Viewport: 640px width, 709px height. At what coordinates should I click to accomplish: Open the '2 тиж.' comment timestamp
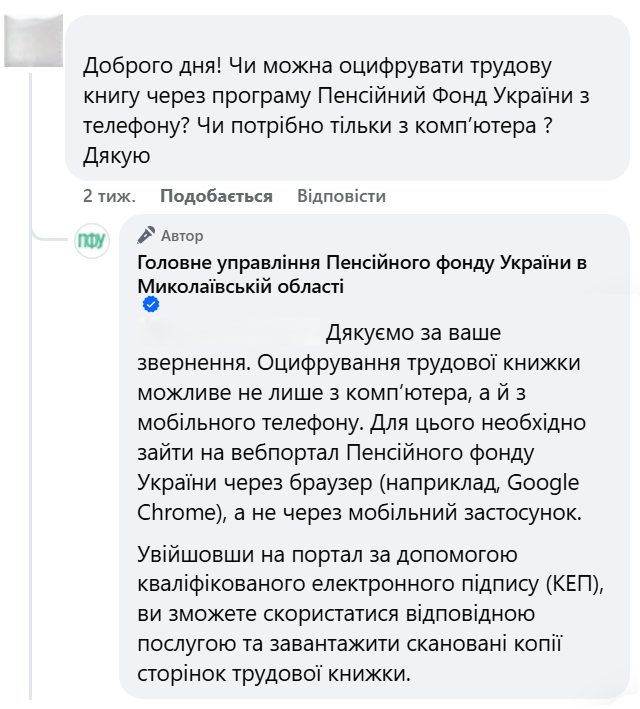pos(108,196)
